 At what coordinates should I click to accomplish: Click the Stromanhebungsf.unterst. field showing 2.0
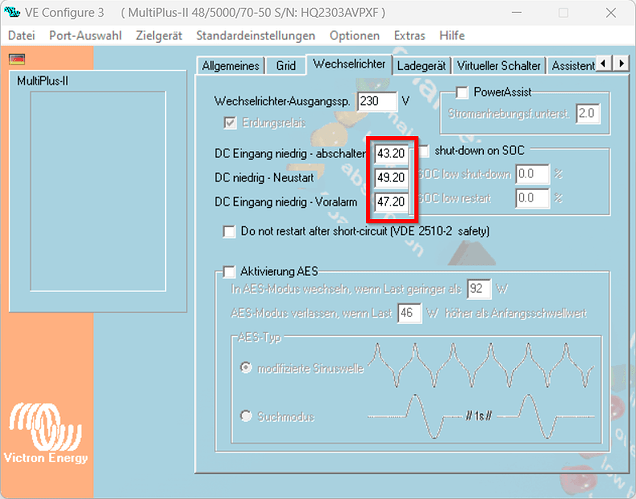click(x=588, y=113)
